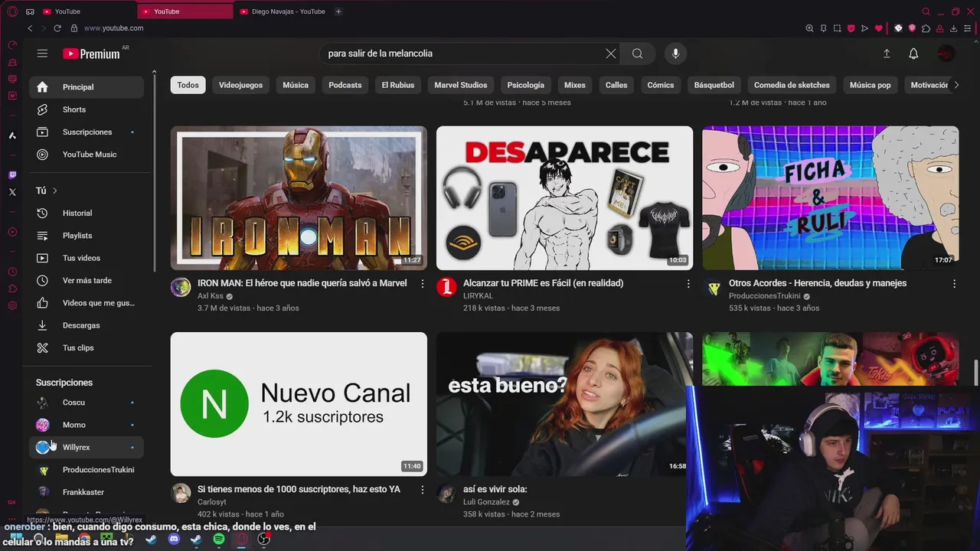The height and width of the screenshot is (551, 980).
Task: Open Willyrex subscription channel
Action: (x=87, y=447)
